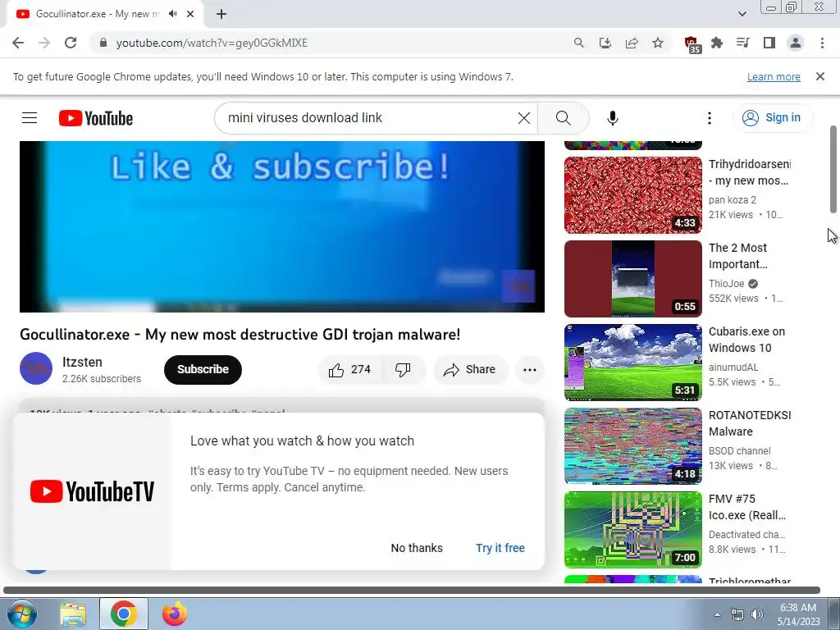Open system volume tray icon

tap(757, 614)
